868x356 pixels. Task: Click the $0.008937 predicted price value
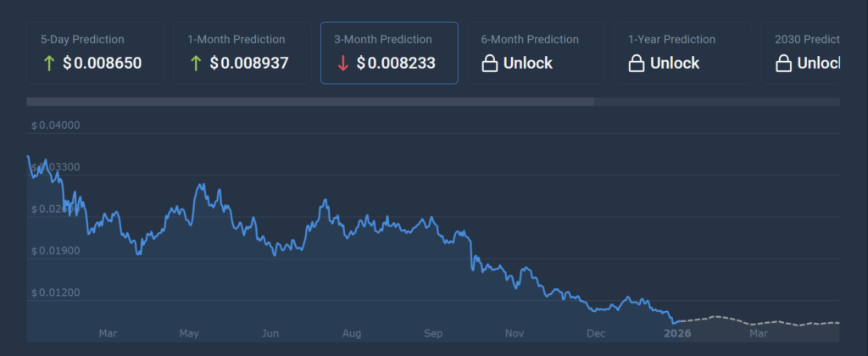[x=249, y=63]
